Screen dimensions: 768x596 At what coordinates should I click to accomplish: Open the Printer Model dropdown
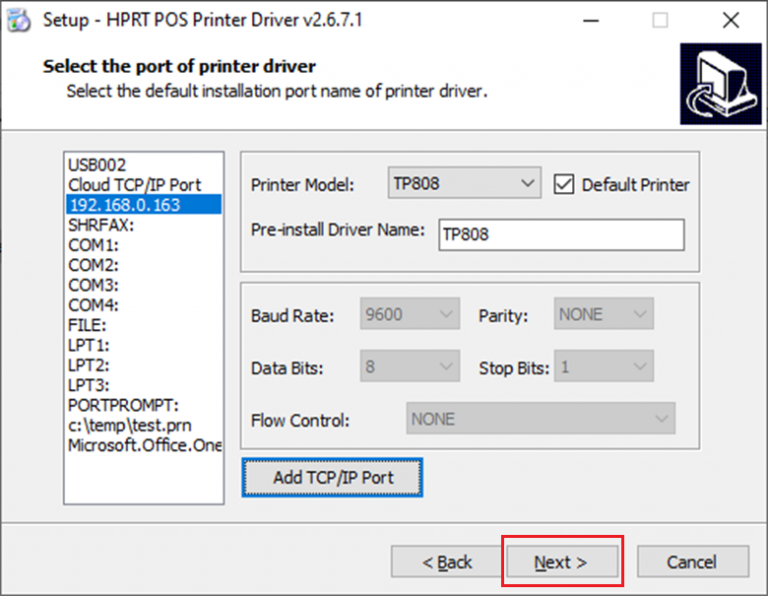(464, 184)
